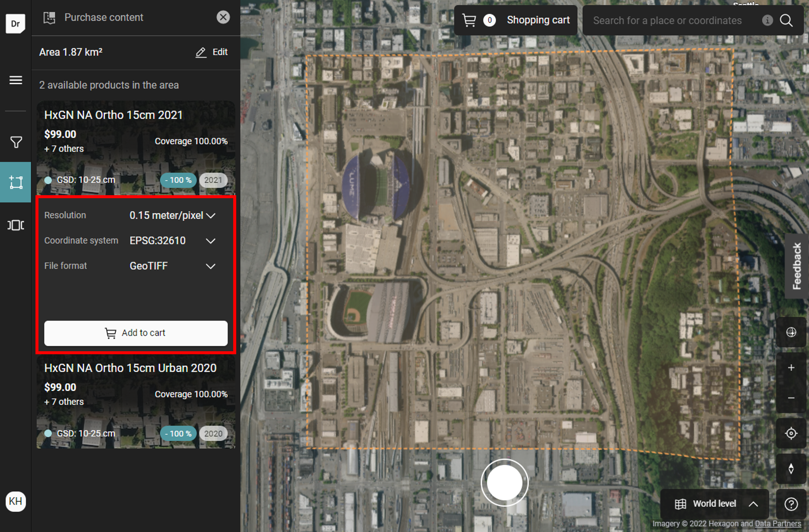Viewport: 809px width, 532px height.
Task: Open the Coordinate system EPSG:32610 dropdown
Action: tap(172, 241)
